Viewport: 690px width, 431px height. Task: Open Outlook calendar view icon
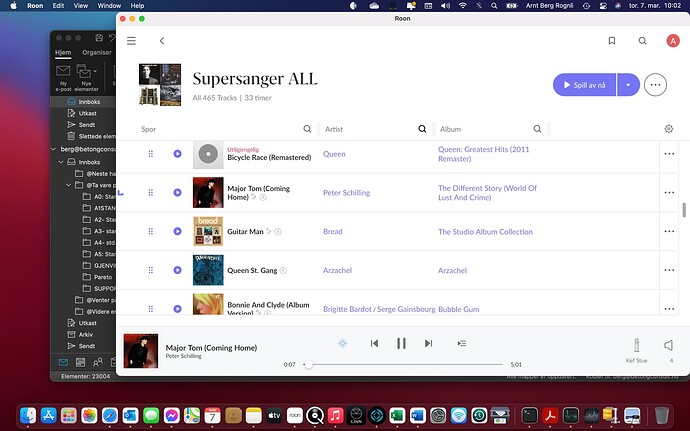[x=81, y=362]
